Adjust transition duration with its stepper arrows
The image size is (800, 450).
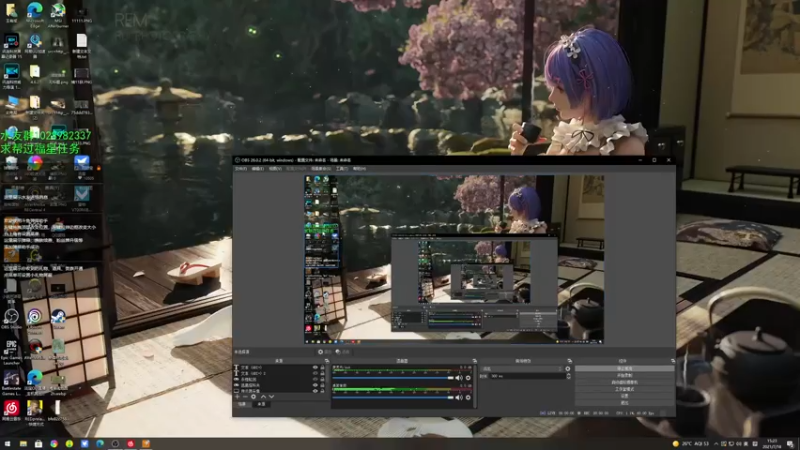coord(568,376)
